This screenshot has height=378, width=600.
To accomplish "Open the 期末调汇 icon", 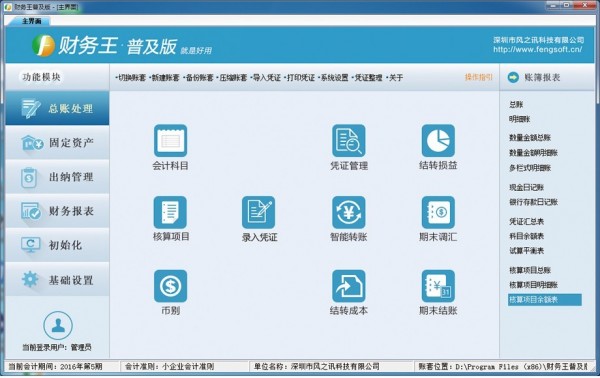I will tap(438, 212).
